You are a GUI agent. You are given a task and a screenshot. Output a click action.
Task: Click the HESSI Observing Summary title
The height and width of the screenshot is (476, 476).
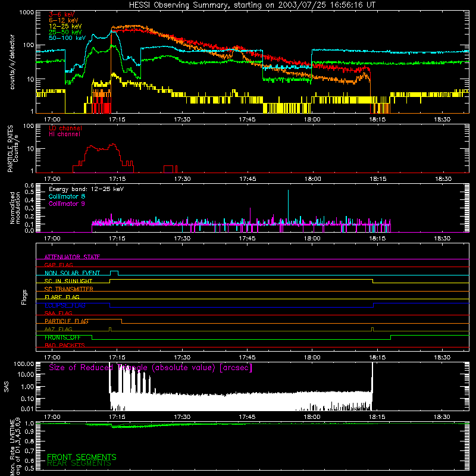(252, 5)
